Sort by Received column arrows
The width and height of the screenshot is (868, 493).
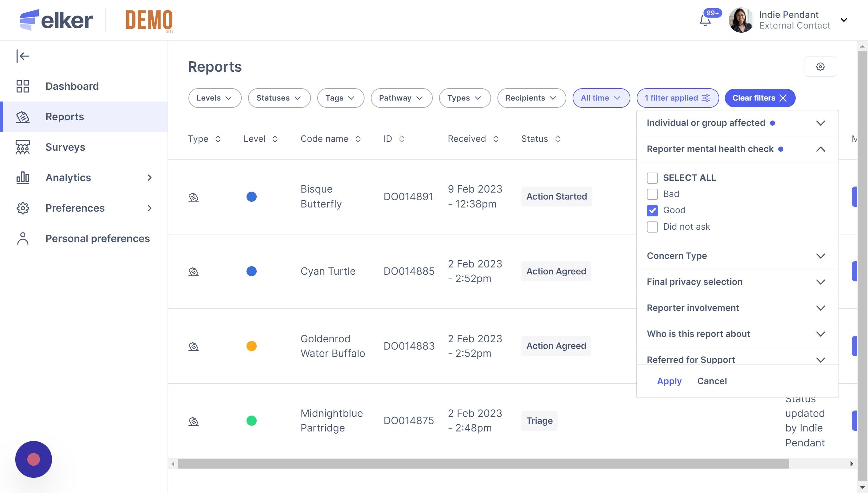[x=496, y=139]
